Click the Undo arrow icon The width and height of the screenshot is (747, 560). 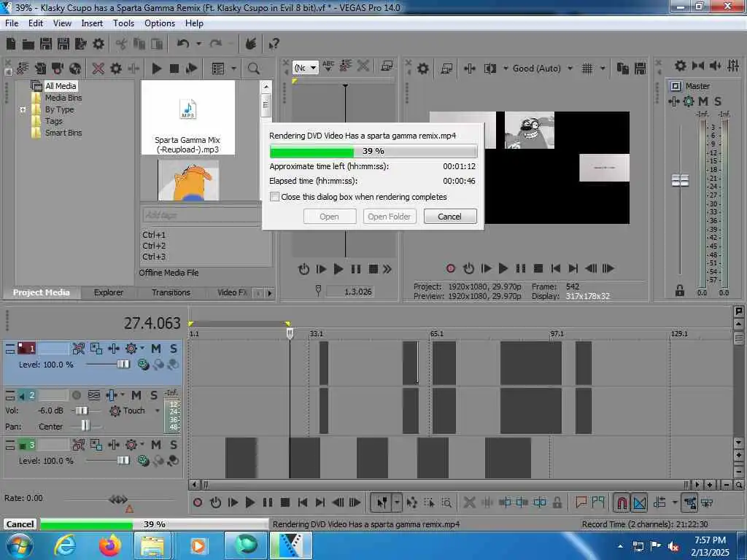tap(183, 44)
